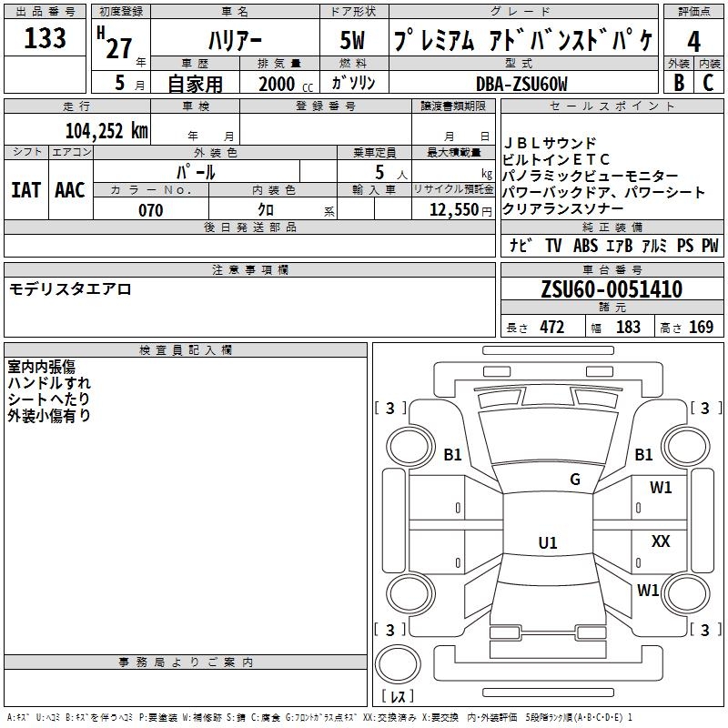
Task: Click the inspector note シートへたり
Action: pyautogui.click(x=49, y=399)
